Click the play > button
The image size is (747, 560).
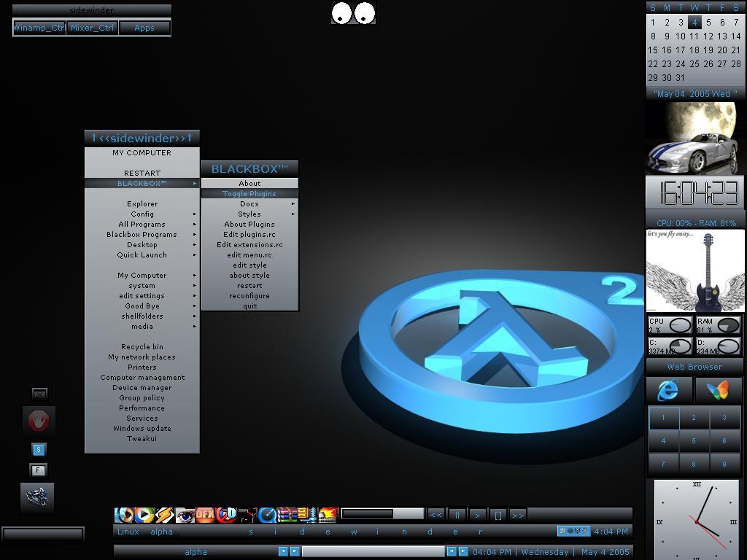click(477, 515)
